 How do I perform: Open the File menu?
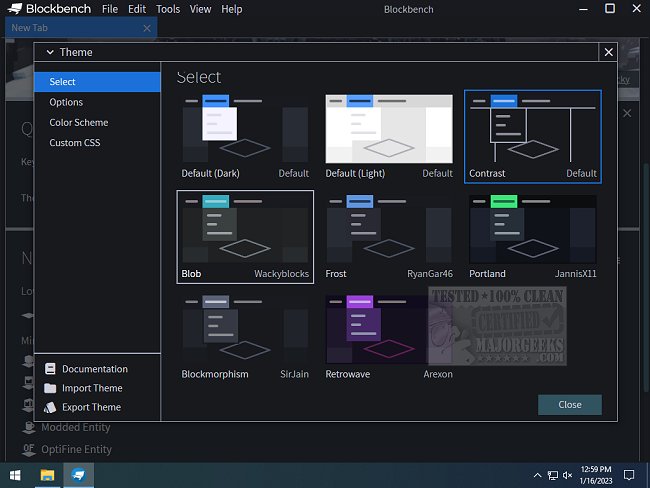(x=109, y=9)
